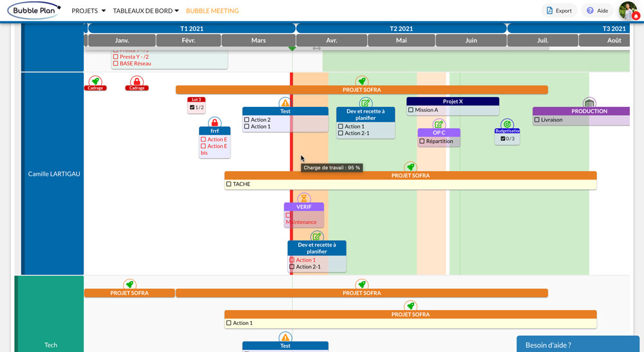Screen dimensions: 644x352
Task: Click the green rocket above first Cadrage
Action: 95,81
